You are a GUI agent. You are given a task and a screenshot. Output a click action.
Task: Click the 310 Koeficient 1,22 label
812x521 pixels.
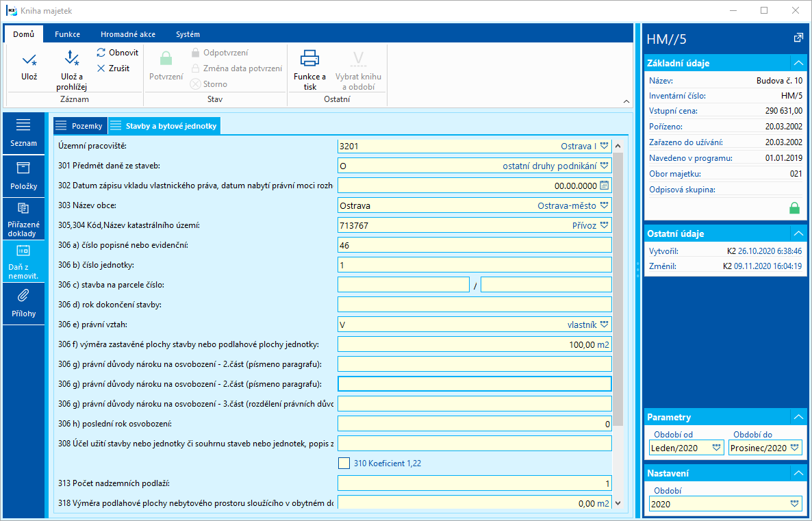click(x=388, y=463)
